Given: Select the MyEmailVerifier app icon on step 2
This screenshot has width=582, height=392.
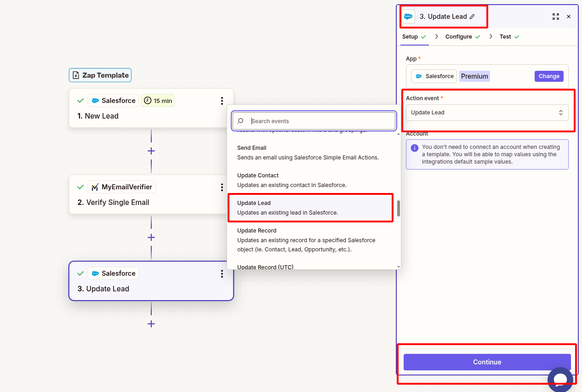Looking at the screenshot, I should (96, 187).
